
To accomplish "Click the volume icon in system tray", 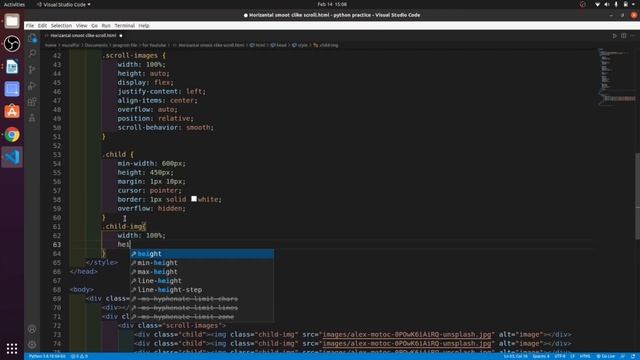I will tap(607, 4).
